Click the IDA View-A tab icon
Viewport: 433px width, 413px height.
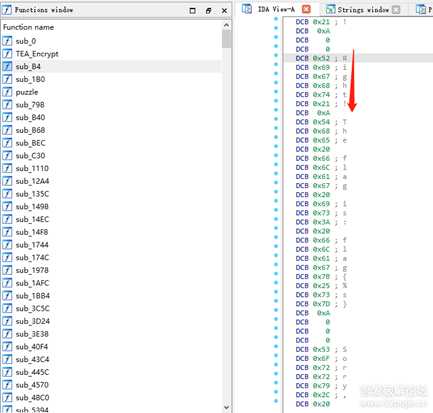pos(247,9)
